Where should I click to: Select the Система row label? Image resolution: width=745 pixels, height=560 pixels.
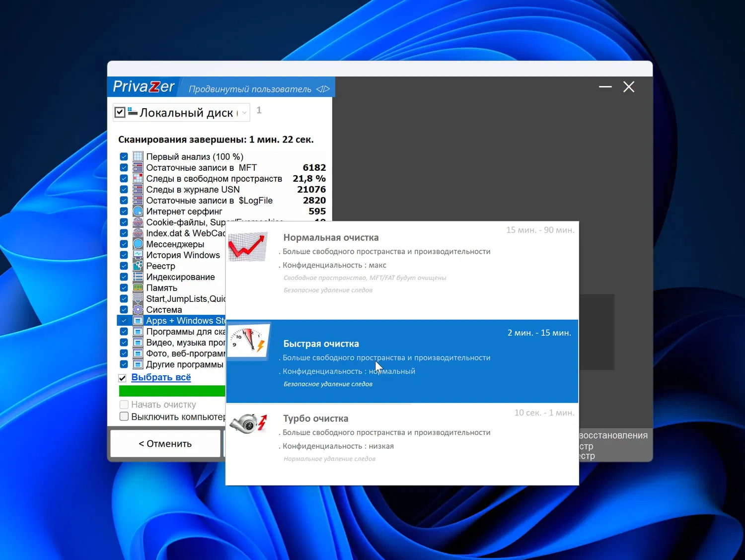pos(164,310)
